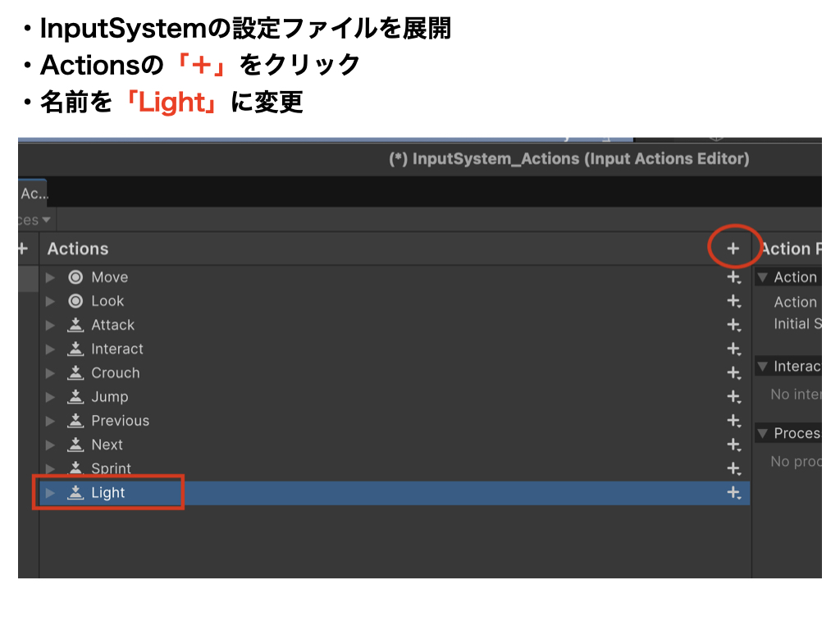This screenshot has height=630, width=840.
Task: Click the plus icon to add new action
Action: [x=733, y=249]
